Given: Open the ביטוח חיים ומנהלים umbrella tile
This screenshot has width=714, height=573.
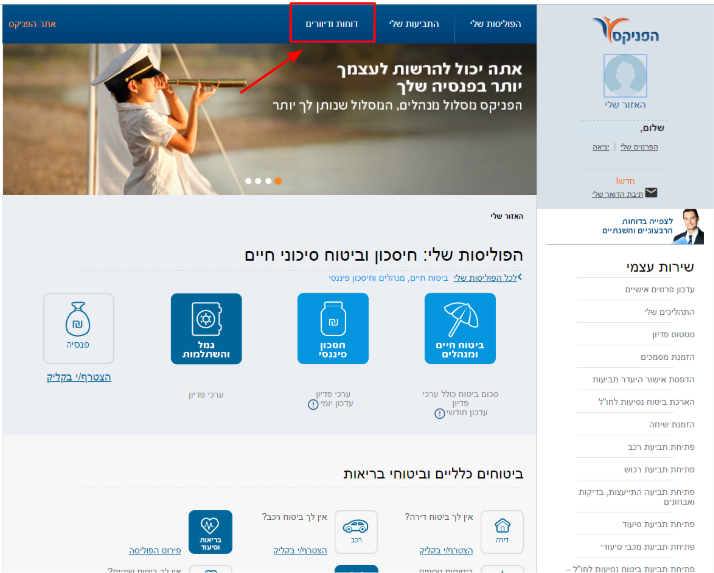Looking at the screenshot, I should [x=460, y=328].
